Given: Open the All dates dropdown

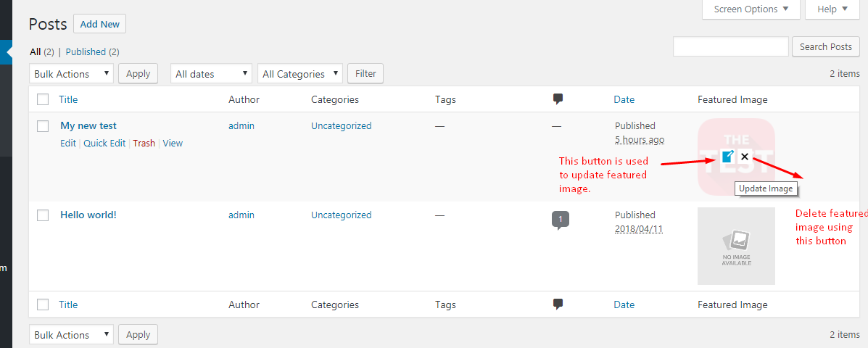Looking at the screenshot, I should click(x=212, y=73).
